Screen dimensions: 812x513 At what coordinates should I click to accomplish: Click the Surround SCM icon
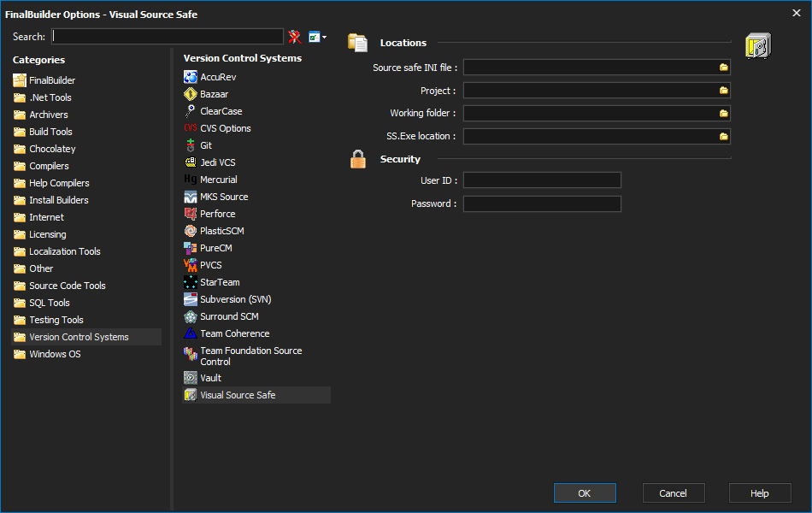191,316
